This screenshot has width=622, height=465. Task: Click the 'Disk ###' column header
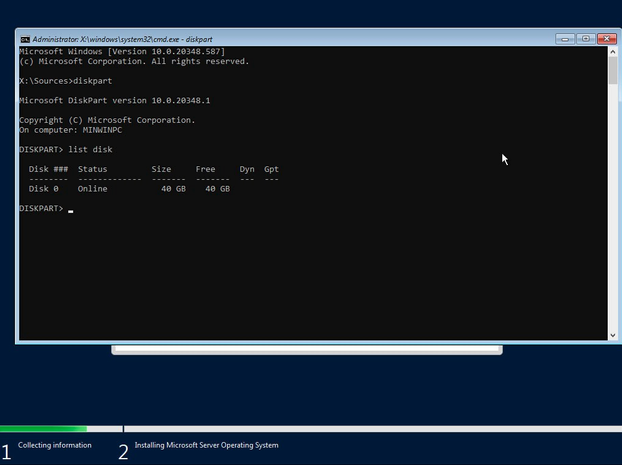coord(48,169)
